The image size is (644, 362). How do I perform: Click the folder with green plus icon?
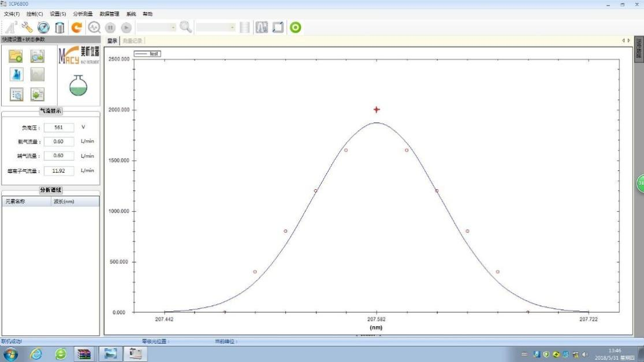point(16,56)
